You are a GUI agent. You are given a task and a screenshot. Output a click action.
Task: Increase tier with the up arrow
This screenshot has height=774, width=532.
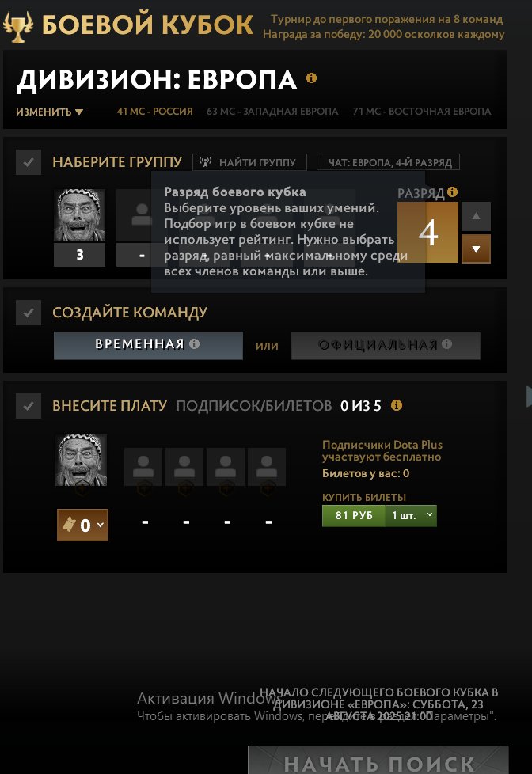point(476,216)
